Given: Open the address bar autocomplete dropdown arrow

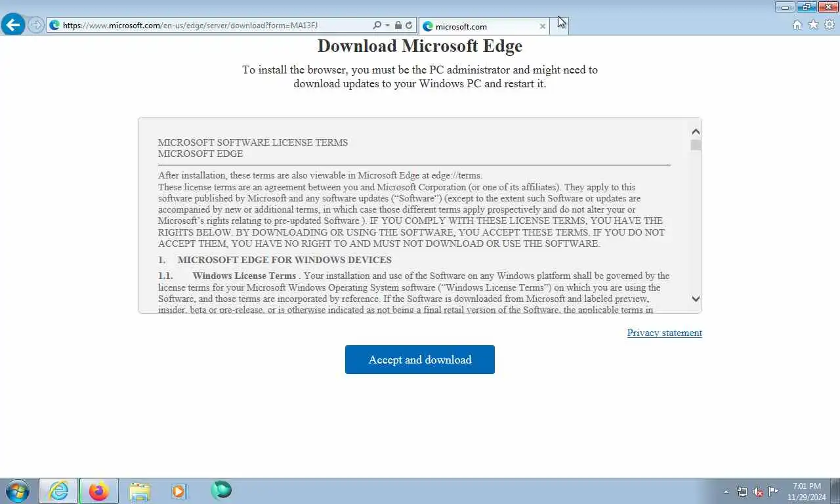Looking at the screenshot, I should (387, 26).
